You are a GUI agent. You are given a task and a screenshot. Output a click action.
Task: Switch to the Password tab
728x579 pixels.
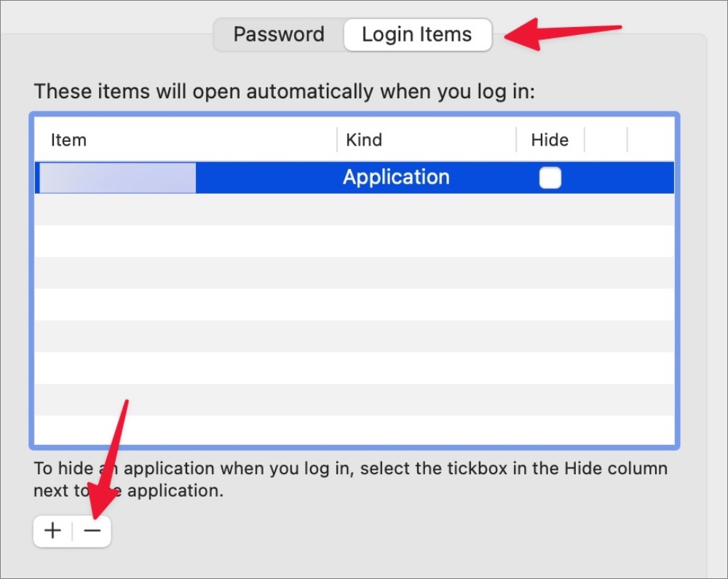279,35
